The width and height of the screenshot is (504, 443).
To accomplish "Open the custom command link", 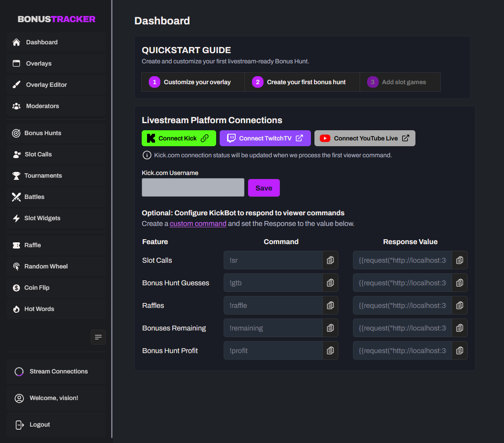I will tap(198, 223).
